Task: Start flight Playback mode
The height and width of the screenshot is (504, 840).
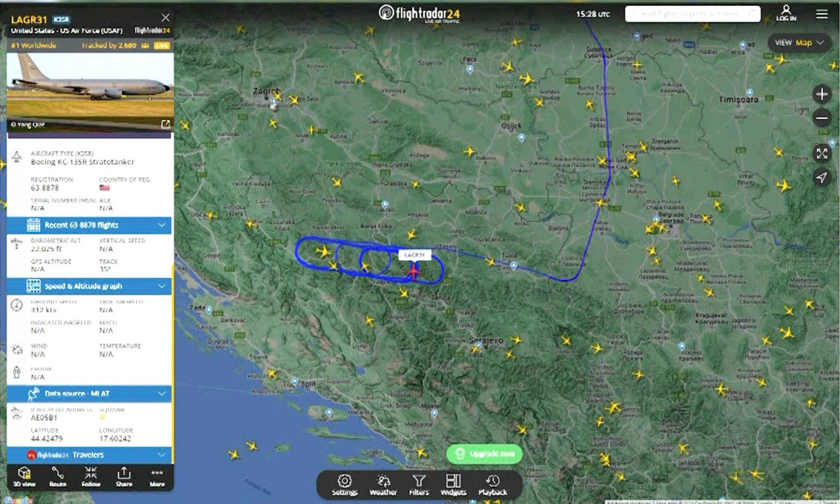Action: 493,484
